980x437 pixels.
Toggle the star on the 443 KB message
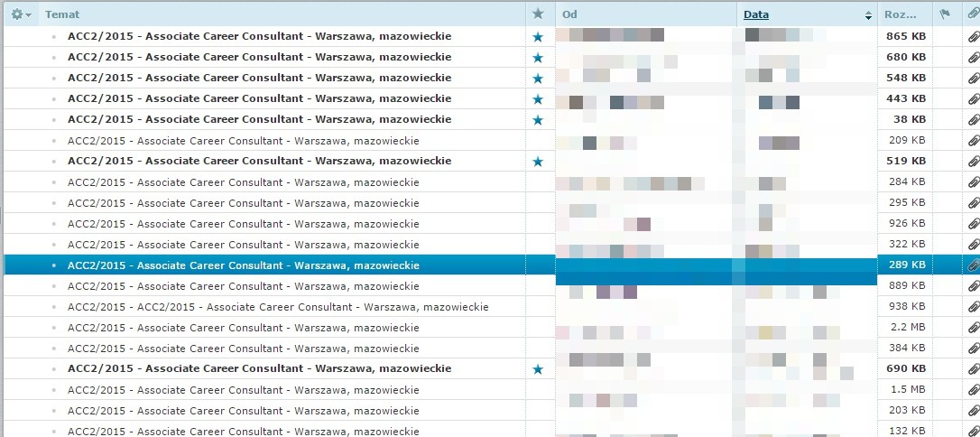click(x=538, y=98)
